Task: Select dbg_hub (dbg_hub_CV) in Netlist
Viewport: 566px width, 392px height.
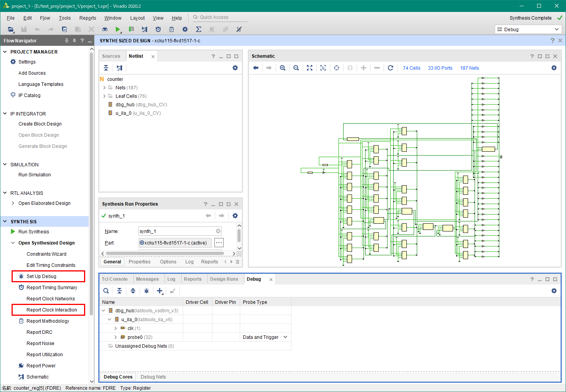Action: 141,105
